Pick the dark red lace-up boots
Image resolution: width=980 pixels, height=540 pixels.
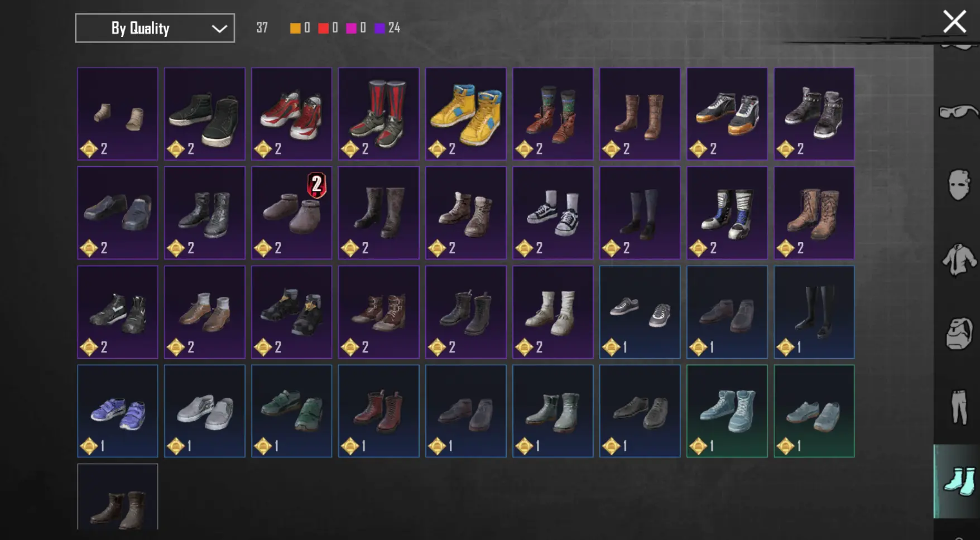click(x=378, y=411)
